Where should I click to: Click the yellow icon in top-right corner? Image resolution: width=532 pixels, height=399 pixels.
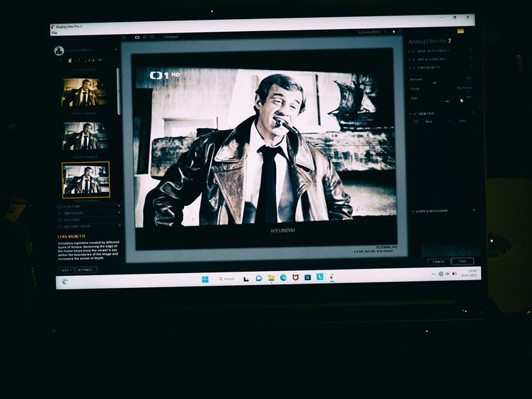[x=461, y=31]
